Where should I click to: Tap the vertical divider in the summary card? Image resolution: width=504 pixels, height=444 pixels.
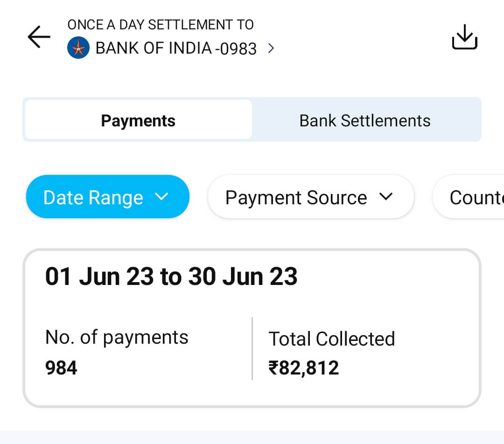click(252, 348)
